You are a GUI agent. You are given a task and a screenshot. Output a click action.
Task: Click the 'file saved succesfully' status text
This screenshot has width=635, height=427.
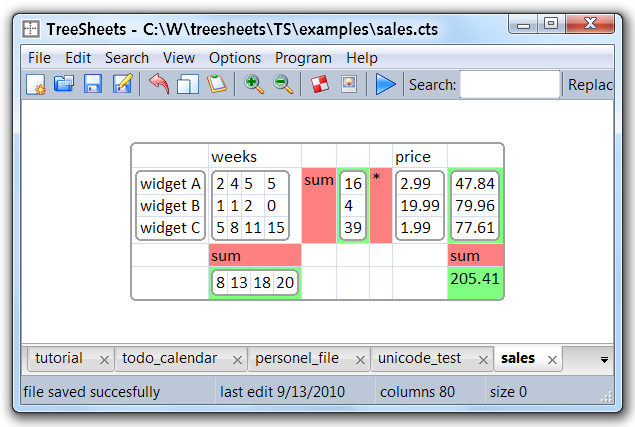[x=92, y=392]
